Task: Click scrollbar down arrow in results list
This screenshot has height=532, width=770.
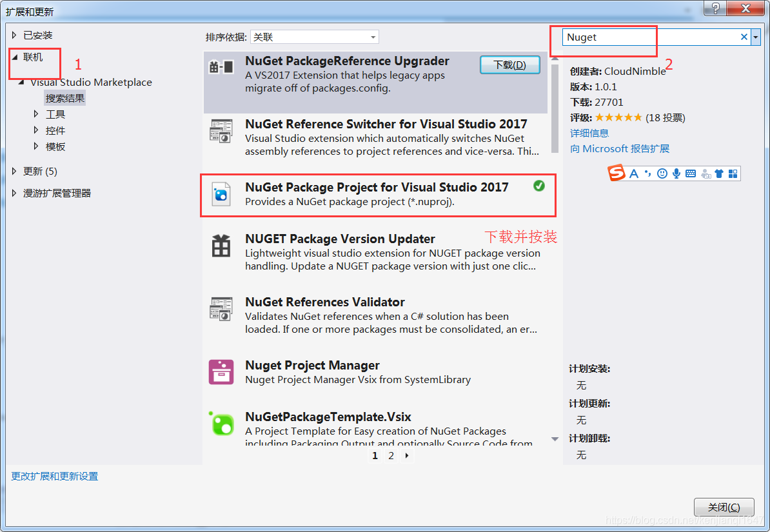Action: 555,438
